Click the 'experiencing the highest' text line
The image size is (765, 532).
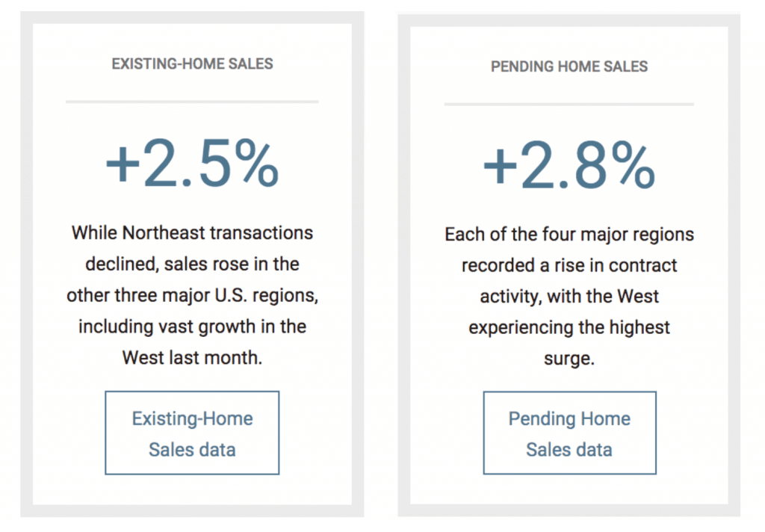tap(569, 327)
